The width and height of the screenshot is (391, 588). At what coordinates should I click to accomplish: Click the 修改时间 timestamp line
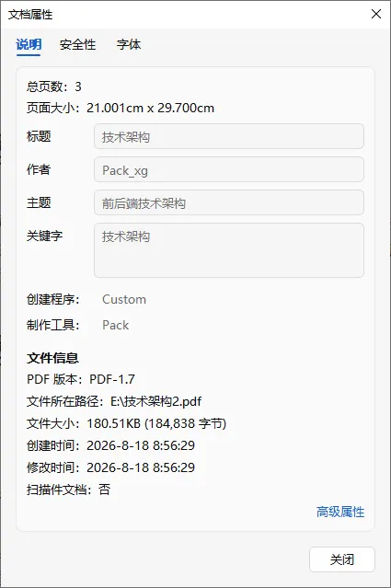[110, 467]
